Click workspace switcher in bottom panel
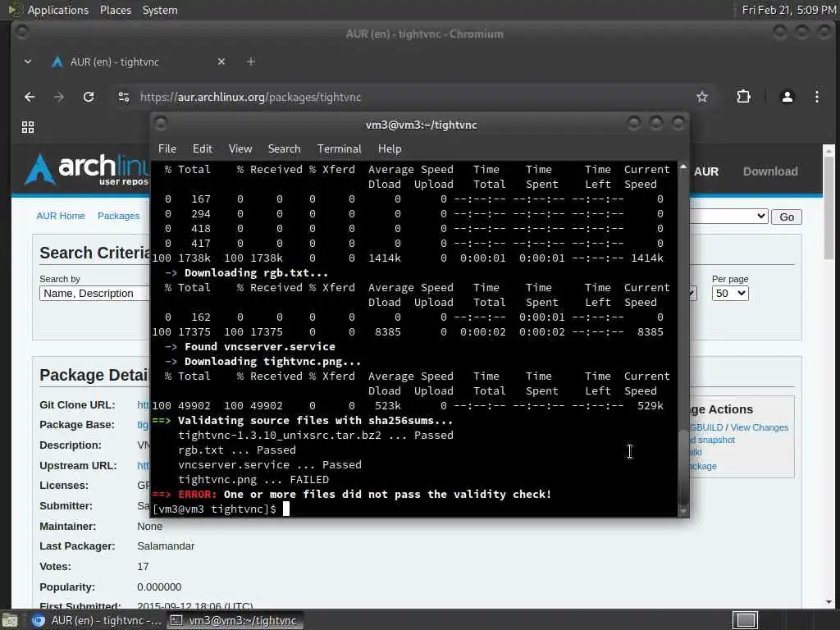Screen dimensions: 840x630 pyautogui.click(x=745, y=620)
